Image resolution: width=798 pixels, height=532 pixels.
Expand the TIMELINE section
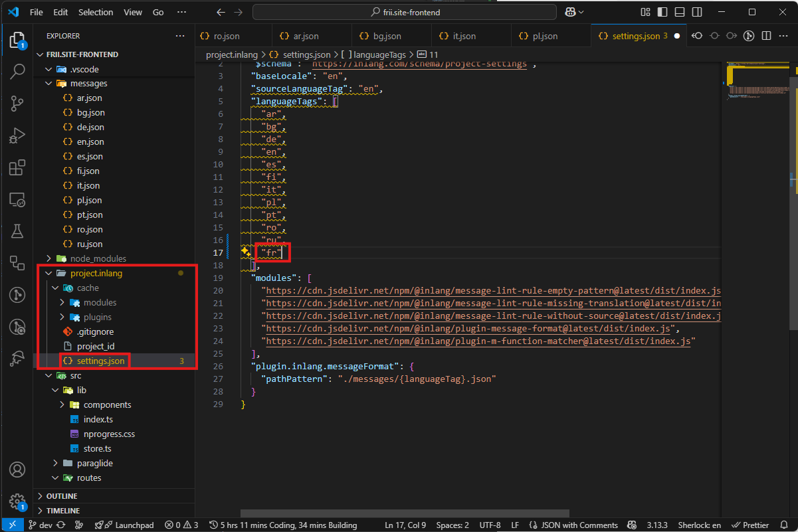[114, 511]
